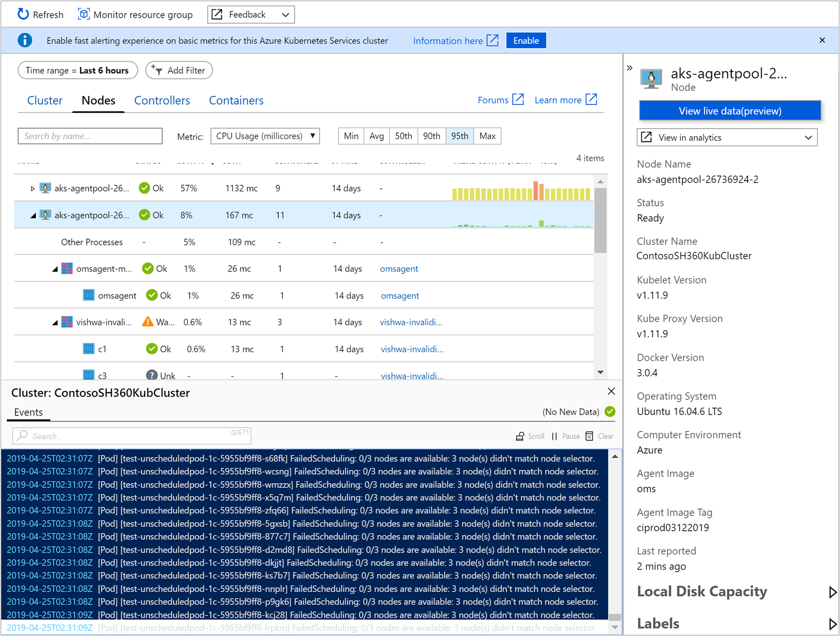
Task: Switch to the Controllers tab
Action: pyautogui.click(x=162, y=101)
